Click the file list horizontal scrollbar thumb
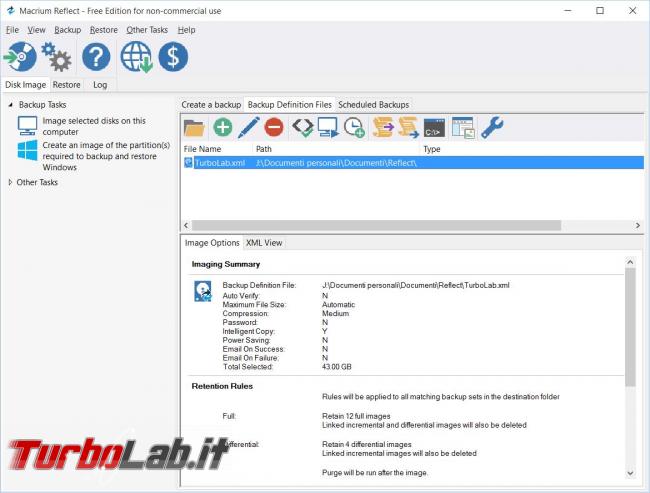Viewport: 650px width, 493px height. click(x=376, y=225)
